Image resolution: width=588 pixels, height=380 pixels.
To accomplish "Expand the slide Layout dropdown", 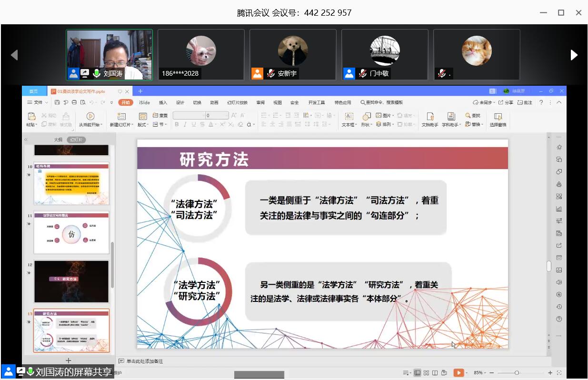I will point(143,125).
